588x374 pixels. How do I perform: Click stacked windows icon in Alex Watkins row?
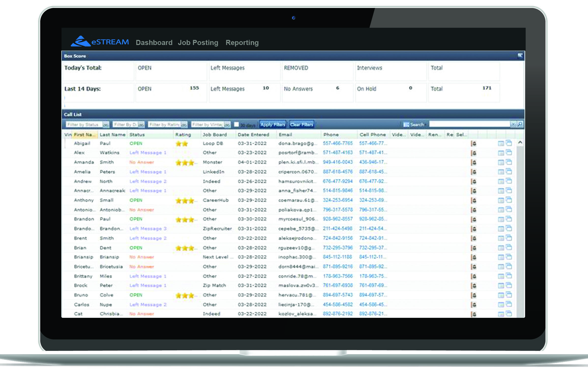point(509,153)
